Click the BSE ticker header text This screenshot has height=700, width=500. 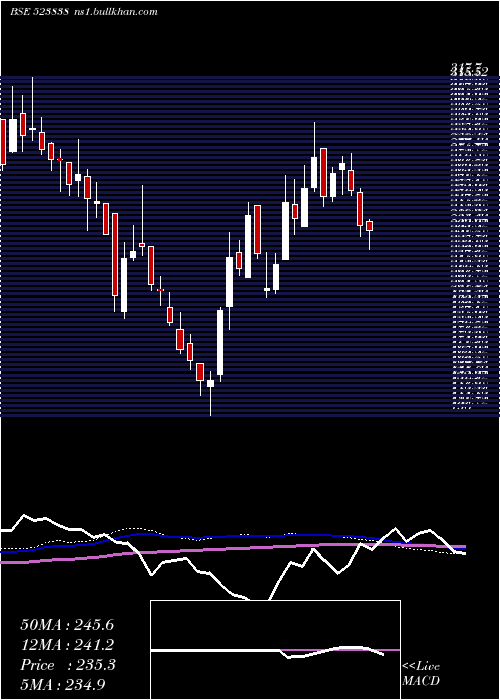click(x=84, y=12)
